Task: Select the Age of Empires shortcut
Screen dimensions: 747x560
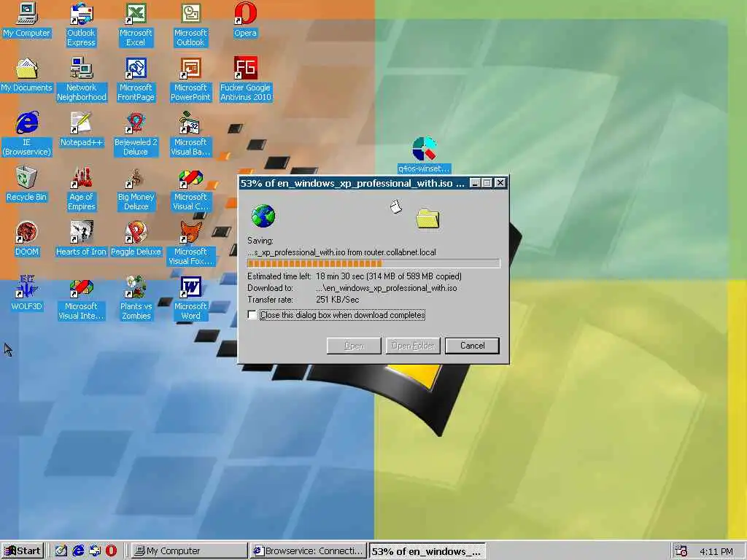Action: (82, 189)
